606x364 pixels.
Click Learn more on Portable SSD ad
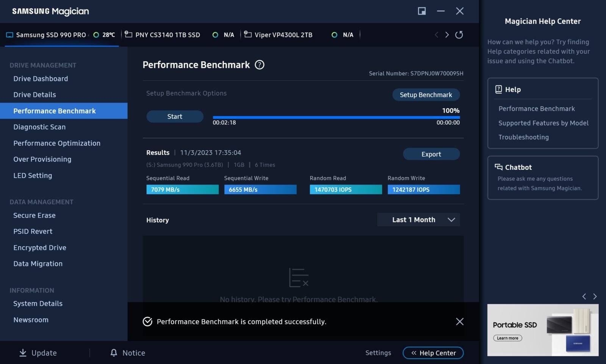(508, 338)
